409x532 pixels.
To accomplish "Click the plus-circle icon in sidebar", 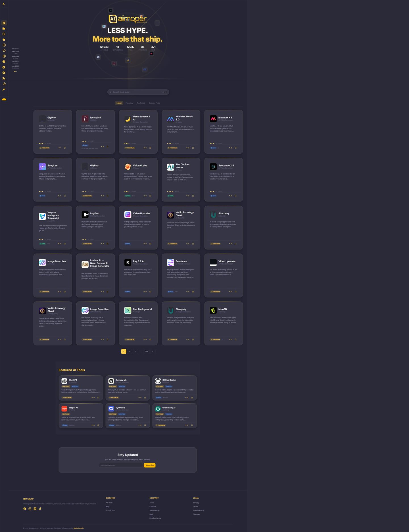I will [4, 45].
